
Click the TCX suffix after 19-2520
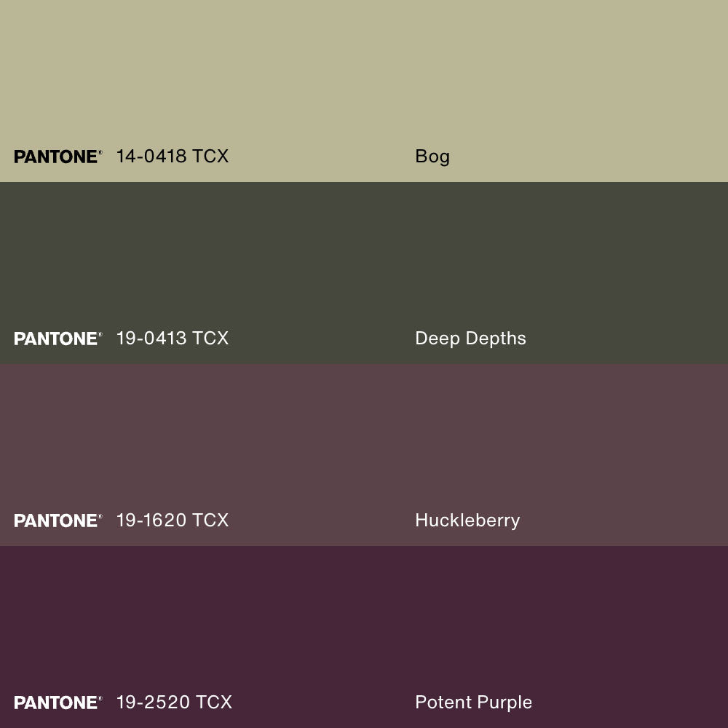(x=213, y=703)
